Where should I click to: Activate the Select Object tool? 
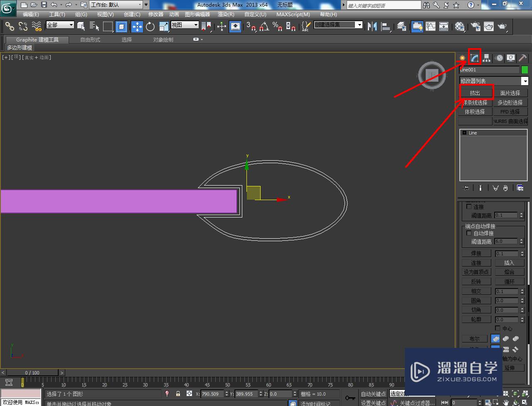click(81, 27)
